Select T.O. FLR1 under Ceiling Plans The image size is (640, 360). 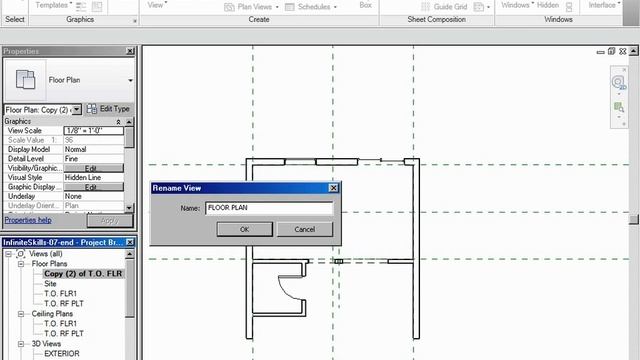tap(60, 324)
